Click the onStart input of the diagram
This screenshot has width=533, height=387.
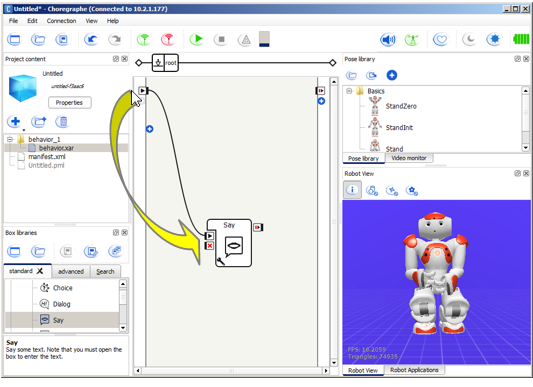143,91
